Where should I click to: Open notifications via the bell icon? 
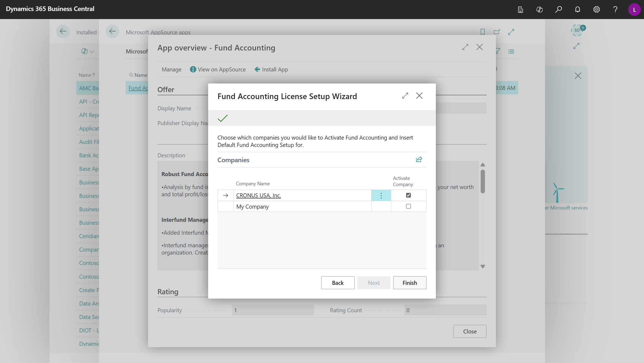pyautogui.click(x=577, y=9)
